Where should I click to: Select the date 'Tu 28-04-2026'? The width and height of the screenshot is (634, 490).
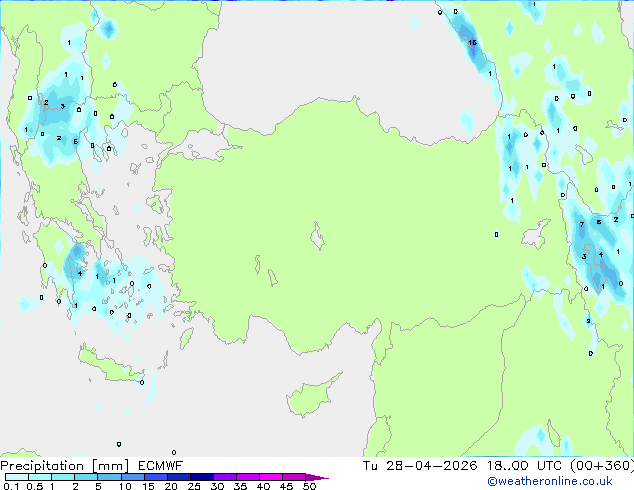click(420, 466)
